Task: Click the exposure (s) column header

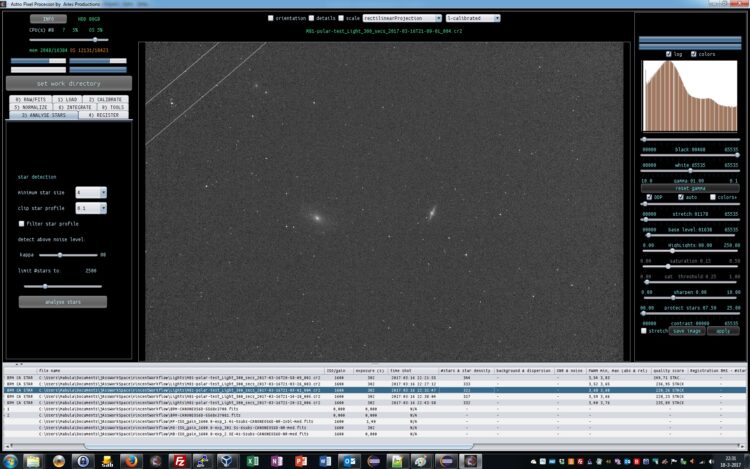Action: tap(371, 371)
